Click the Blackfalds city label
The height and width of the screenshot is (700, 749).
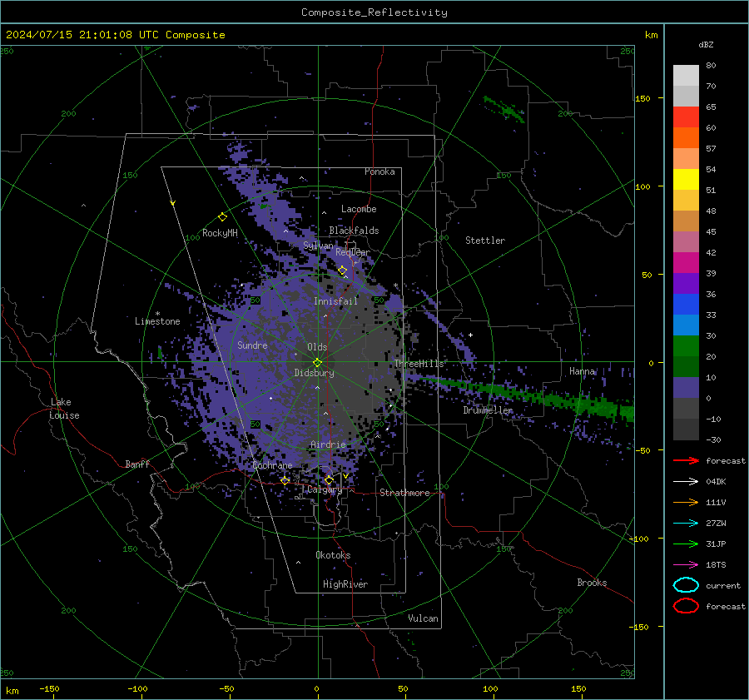pos(354,231)
